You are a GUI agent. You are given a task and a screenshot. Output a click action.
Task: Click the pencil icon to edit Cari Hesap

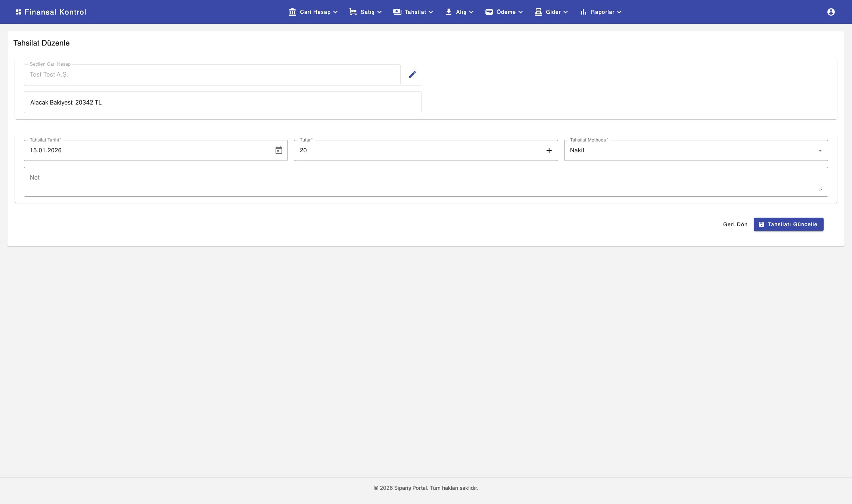coord(412,75)
